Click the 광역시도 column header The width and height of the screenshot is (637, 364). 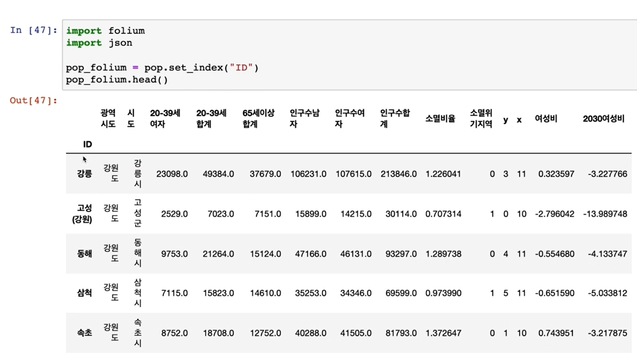[108, 118]
